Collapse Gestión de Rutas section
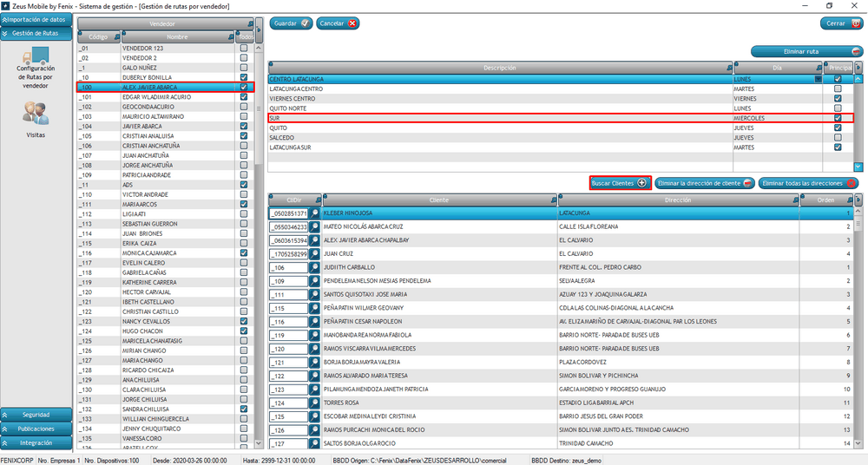 [x=36, y=33]
